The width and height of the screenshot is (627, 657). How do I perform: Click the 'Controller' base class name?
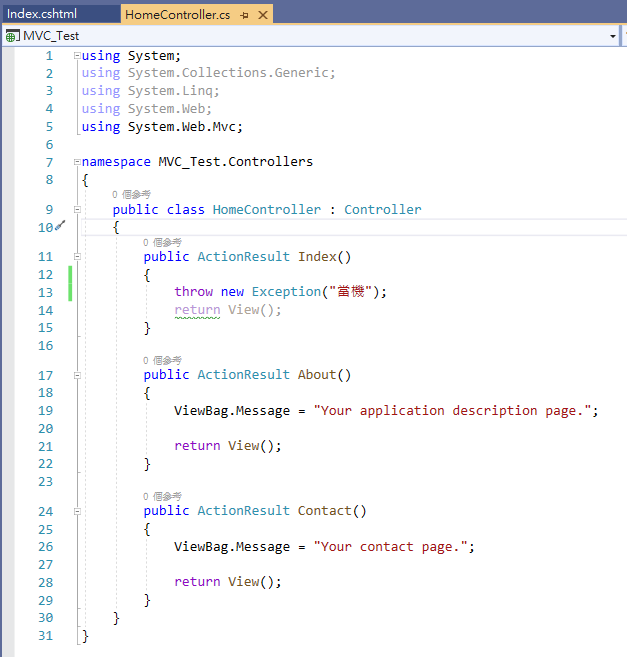[x=383, y=210]
